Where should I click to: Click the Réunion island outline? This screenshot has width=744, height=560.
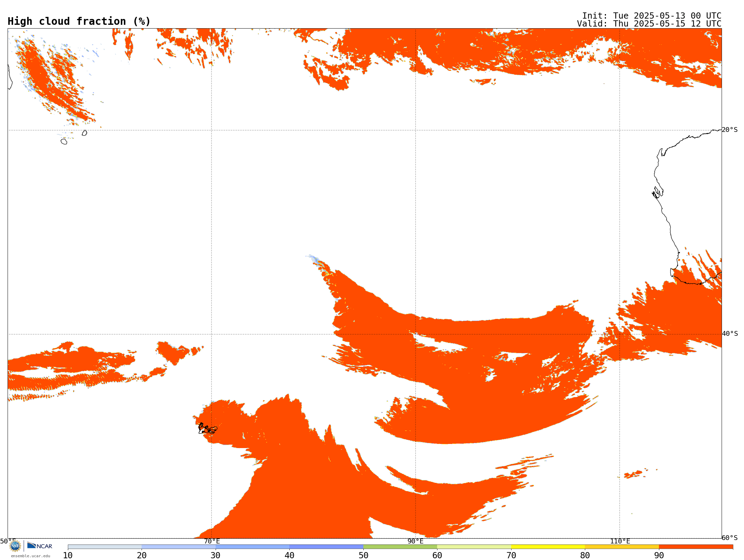click(64, 142)
